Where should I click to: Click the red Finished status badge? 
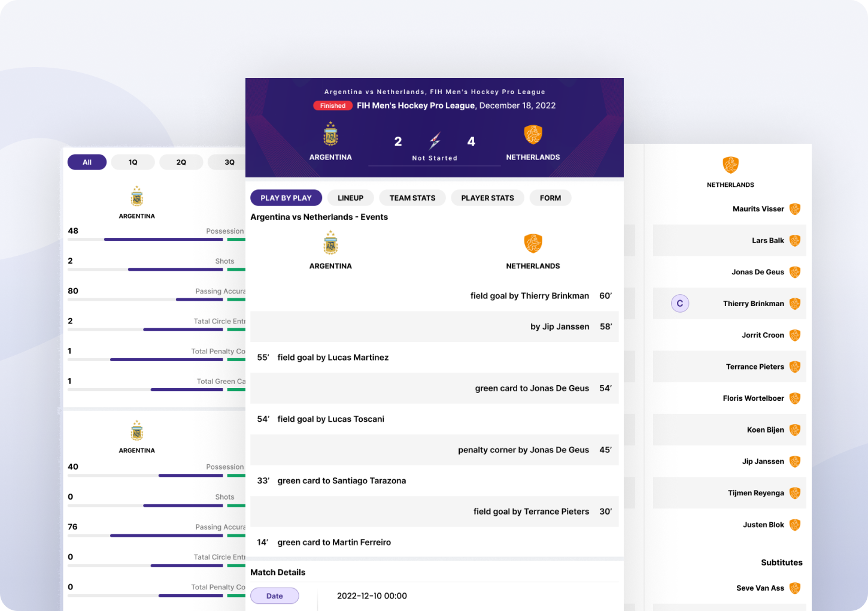pos(333,105)
